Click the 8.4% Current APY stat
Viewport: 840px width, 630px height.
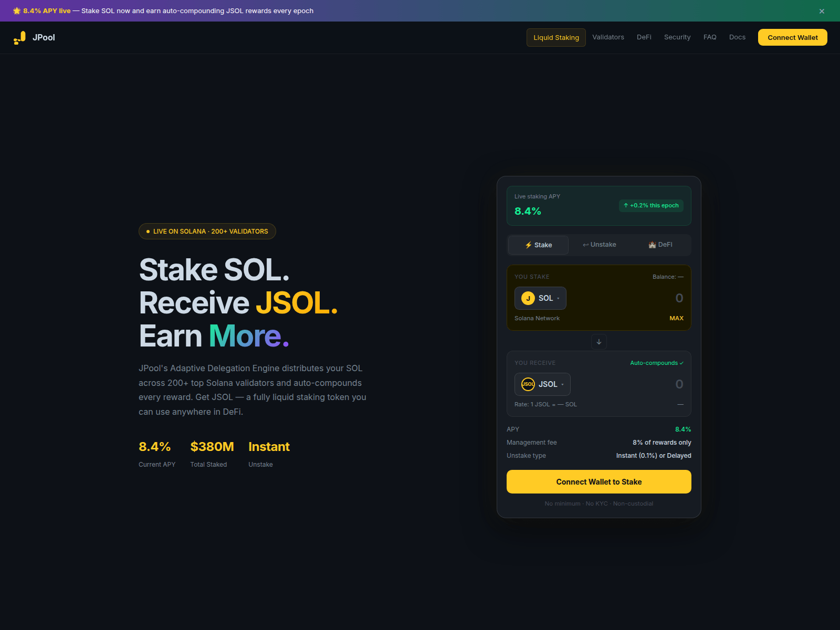157,454
